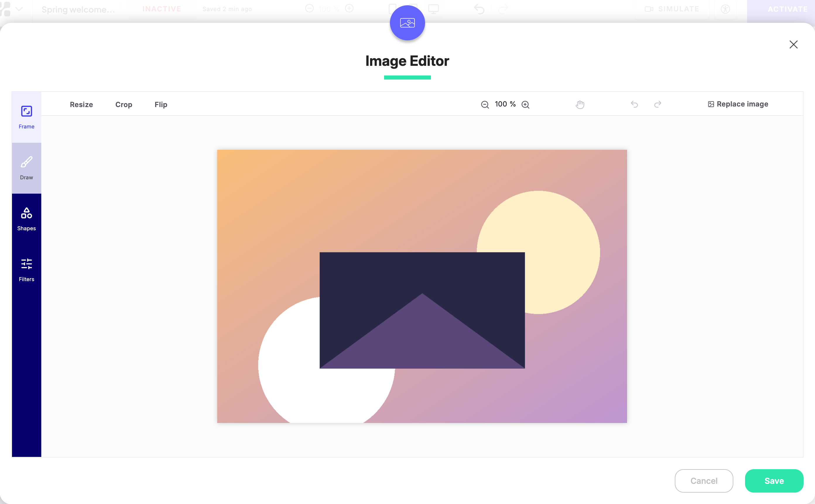Click the background header undo arrow

click(x=479, y=9)
